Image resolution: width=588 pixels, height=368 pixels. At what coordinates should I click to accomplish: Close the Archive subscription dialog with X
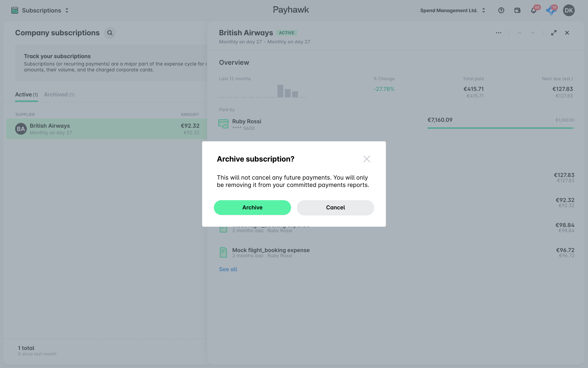(366, 159)
